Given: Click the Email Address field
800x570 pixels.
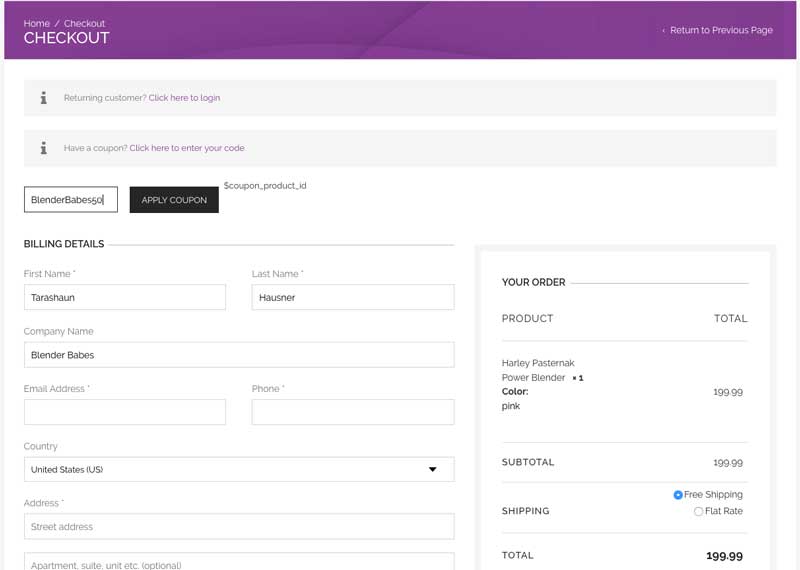Looking at the screenshot, I should click(124, 412).
